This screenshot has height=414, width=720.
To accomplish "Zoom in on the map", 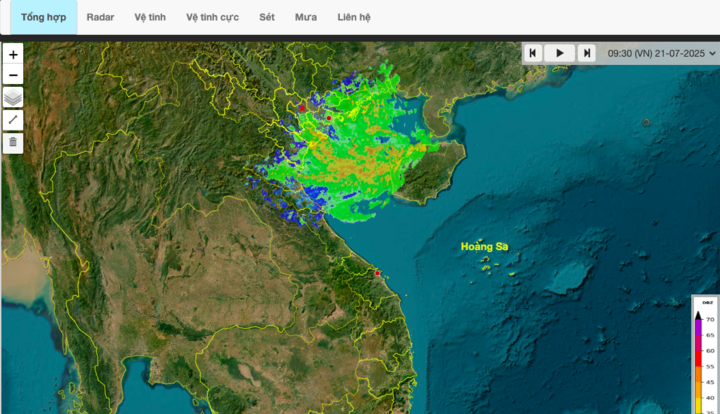I will pos(13,55).
